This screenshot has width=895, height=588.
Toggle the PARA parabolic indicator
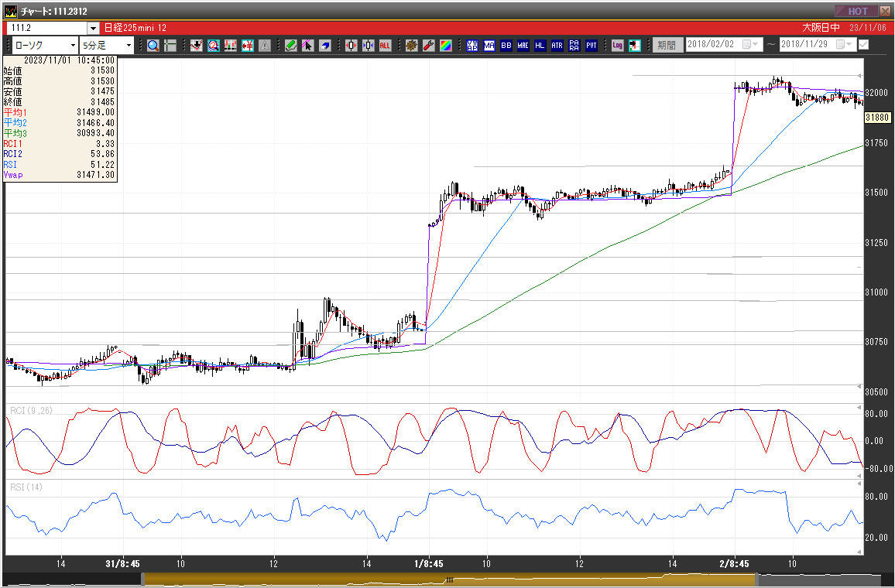574,46
